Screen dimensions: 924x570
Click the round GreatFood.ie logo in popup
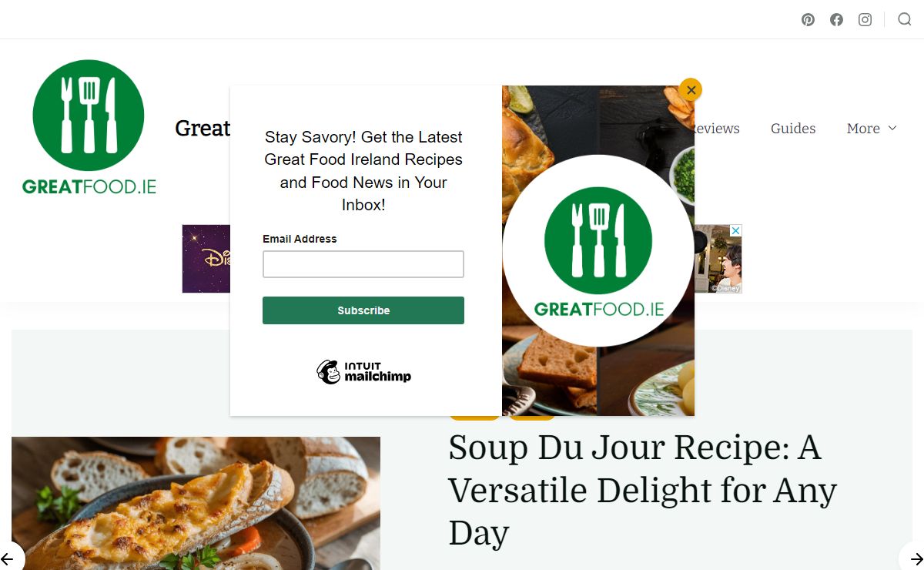[598, 251]
